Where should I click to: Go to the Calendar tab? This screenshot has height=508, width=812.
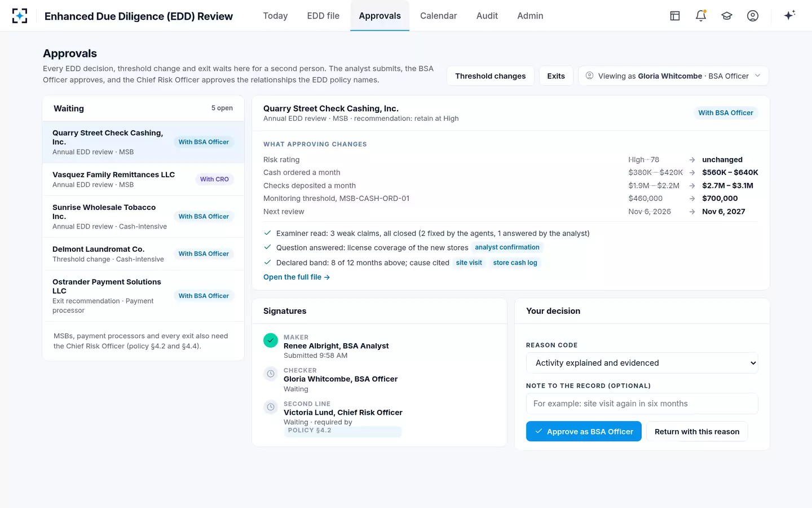click(x=438, y=16)
